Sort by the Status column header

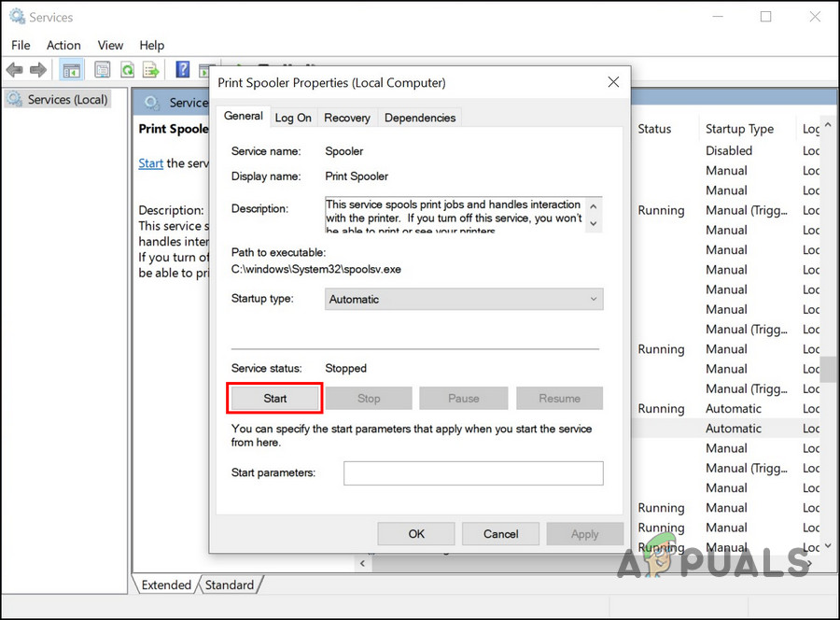click(x=654, y=129)
